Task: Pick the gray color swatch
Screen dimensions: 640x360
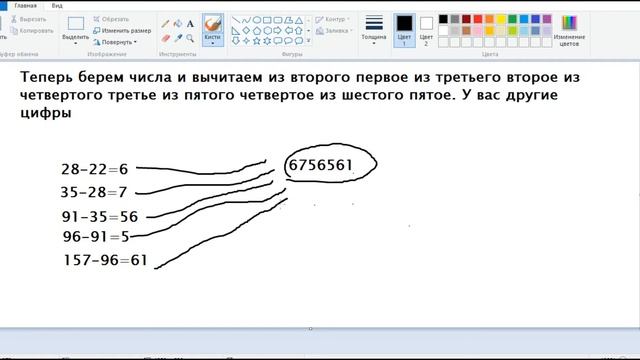Action: 455,19
